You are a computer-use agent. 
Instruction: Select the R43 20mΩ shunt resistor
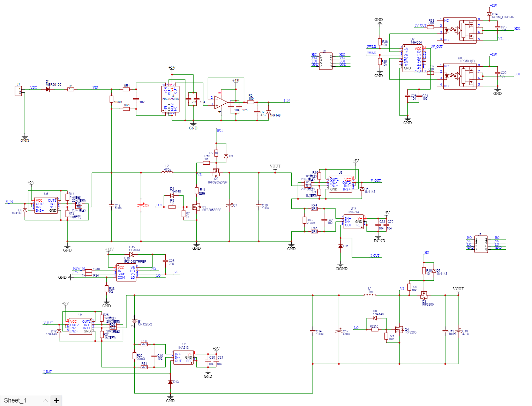pyautogui.click(x=304, y=220)
